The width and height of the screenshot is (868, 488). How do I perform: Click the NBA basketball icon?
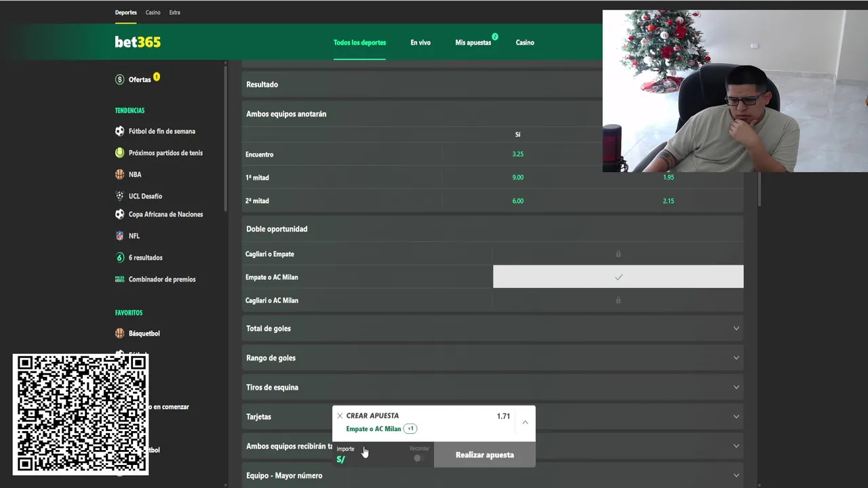click(x=120, y=174)
